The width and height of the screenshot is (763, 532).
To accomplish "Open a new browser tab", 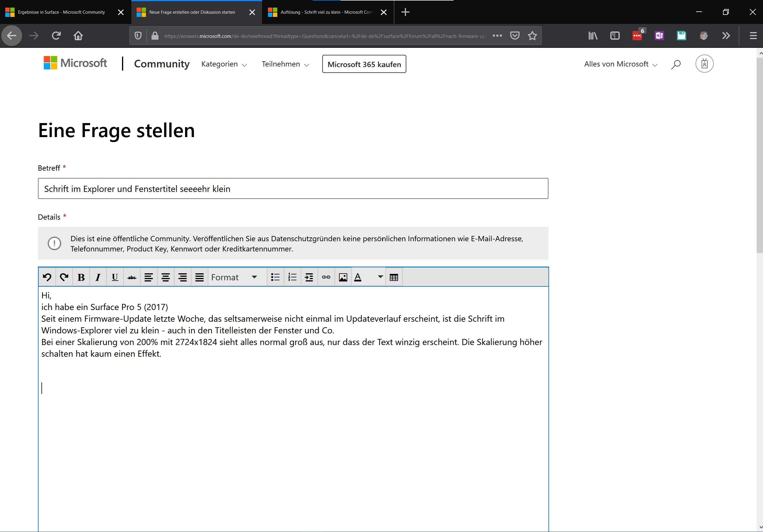I will point(405,12).
